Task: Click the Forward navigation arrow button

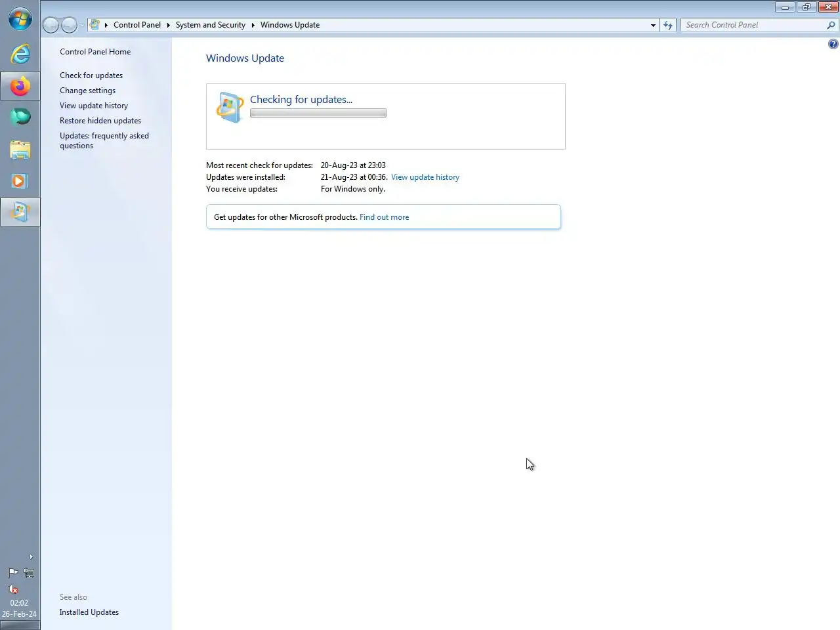Action: click(69, 25)
